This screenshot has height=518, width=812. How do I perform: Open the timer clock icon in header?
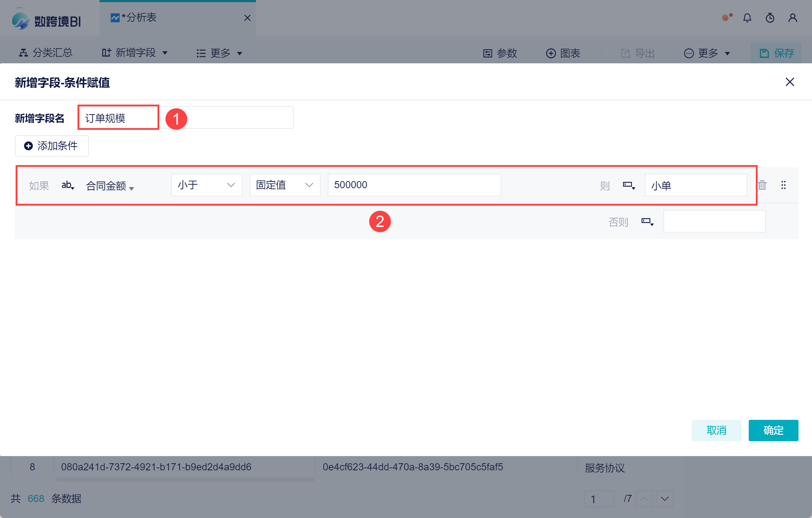[x=770, y=18]
